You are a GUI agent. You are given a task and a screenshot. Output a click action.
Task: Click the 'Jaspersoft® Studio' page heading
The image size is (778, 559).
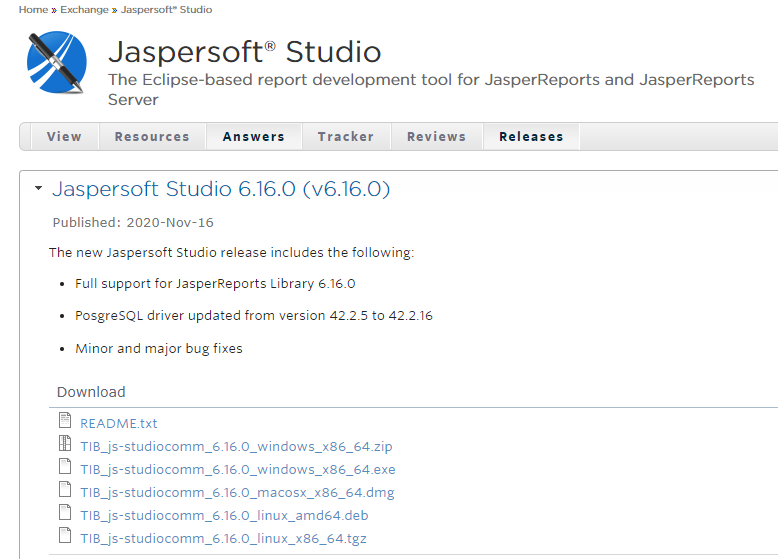tap(245, 52)
